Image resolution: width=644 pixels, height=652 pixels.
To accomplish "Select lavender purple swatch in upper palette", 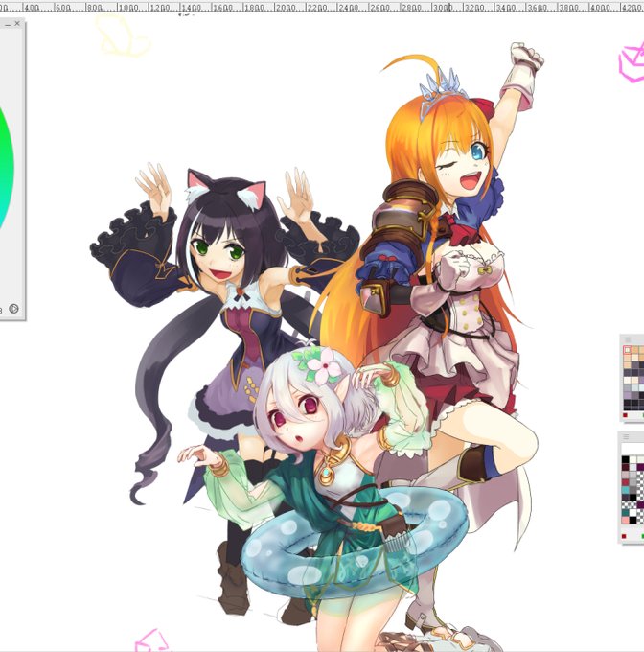I will 627,395.
